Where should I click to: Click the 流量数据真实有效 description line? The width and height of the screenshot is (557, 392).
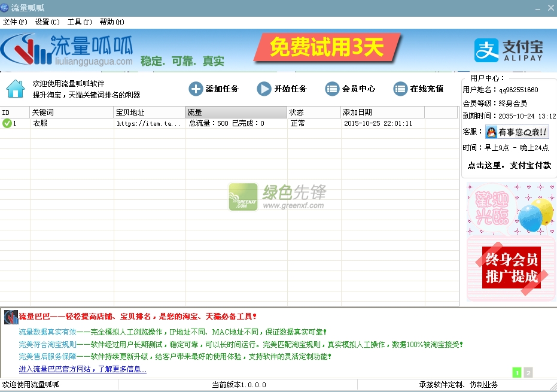click(x=172, y=332)
